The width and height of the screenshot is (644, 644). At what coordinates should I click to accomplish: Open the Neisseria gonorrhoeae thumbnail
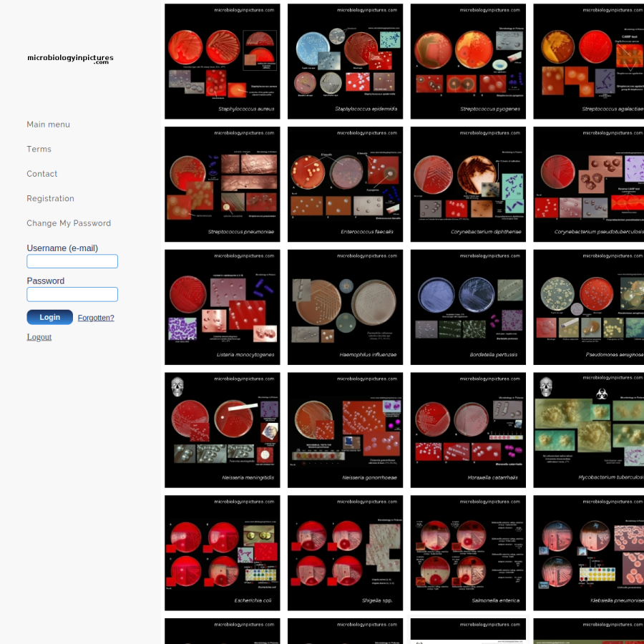pyautogui.click(x=345, y=429)
